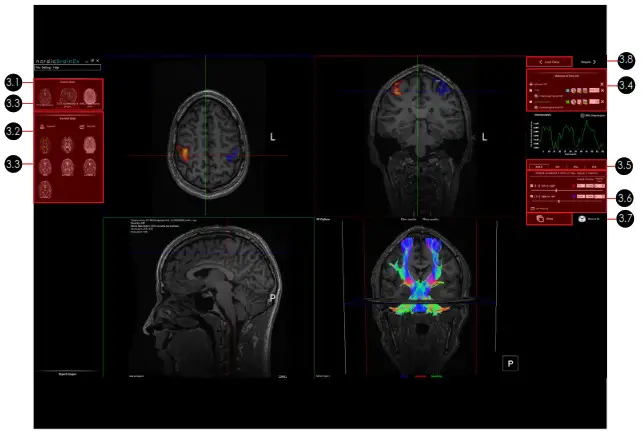The image size is (643, 447).
Task: Click the ROI time-course graph
Action: click(x=567, y=137)
